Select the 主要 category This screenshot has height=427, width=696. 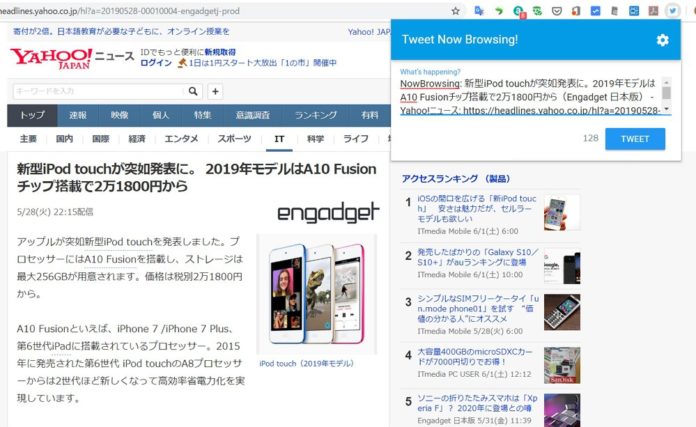(x=28, y=139)
